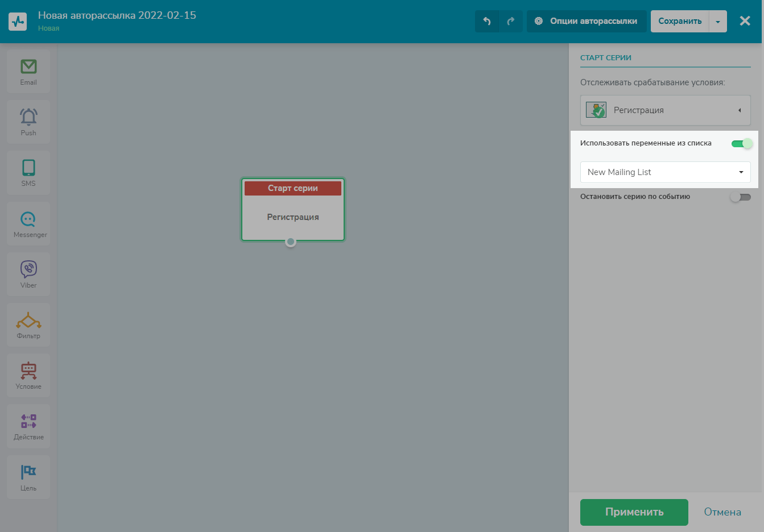
Task: Open Опции авторассылки settings
Action: tap(587, 21)
